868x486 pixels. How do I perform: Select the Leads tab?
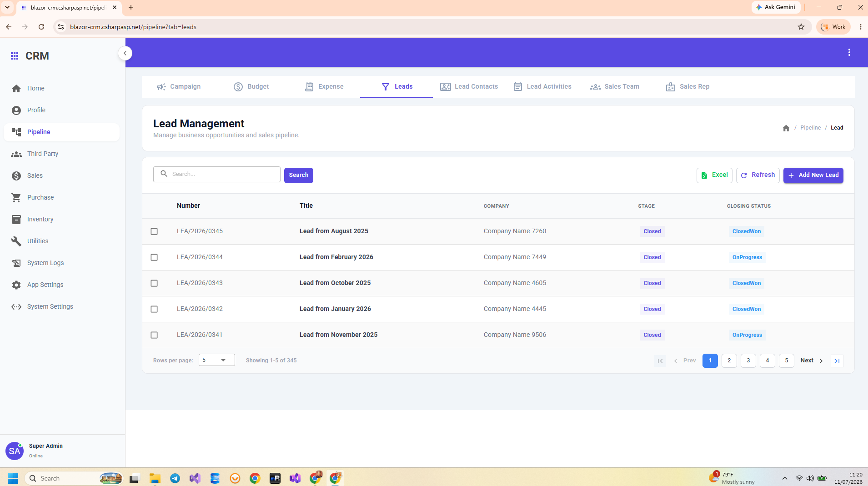[x=397, y=87]
